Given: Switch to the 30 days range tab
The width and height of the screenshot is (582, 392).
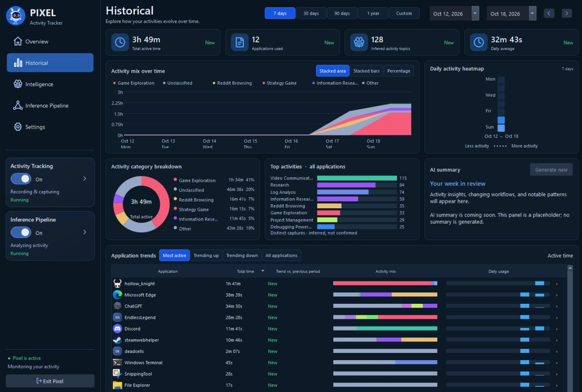Looking at the screenshot, I should tap(311, 13).
